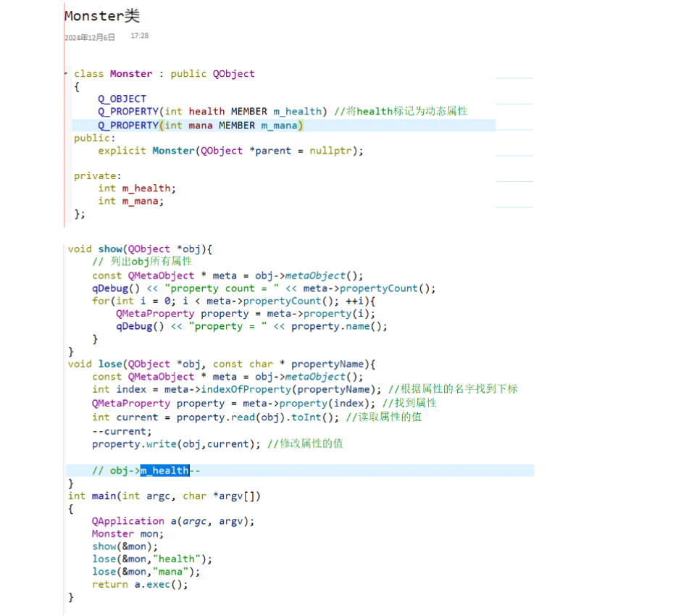
Task: Collapse the class Monster fold arrow
Action: [x=66, y=73]
